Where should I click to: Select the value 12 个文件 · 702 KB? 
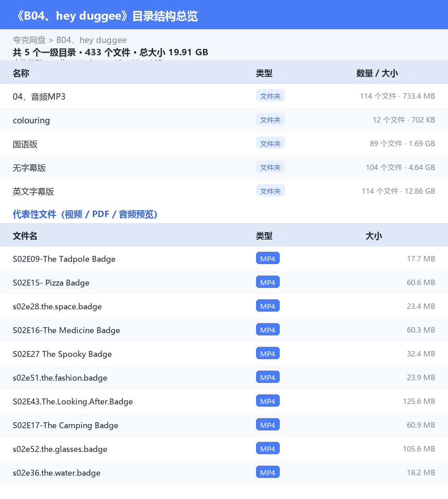(404, 120)
